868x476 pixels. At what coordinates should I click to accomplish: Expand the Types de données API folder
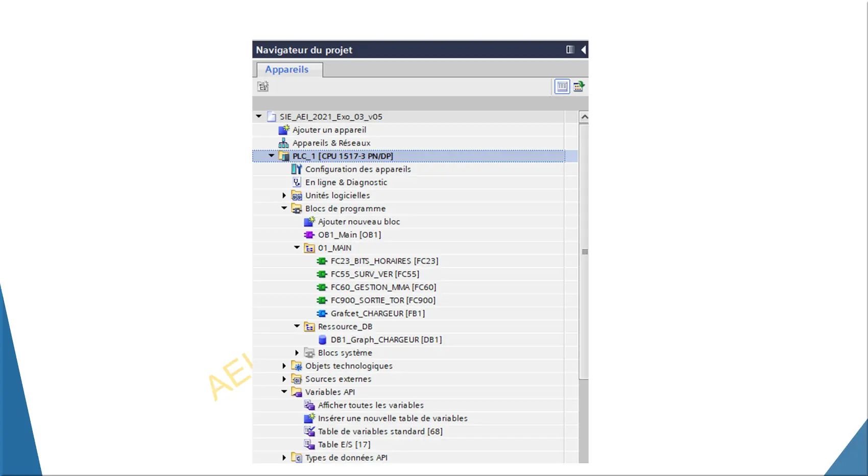pyautogui.click(x=284, y=458)
